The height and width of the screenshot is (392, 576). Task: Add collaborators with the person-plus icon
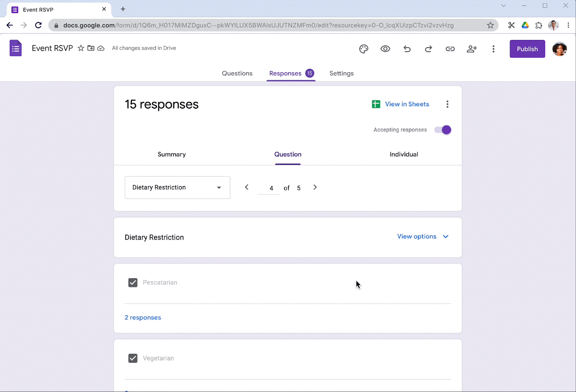coord(472,49)
